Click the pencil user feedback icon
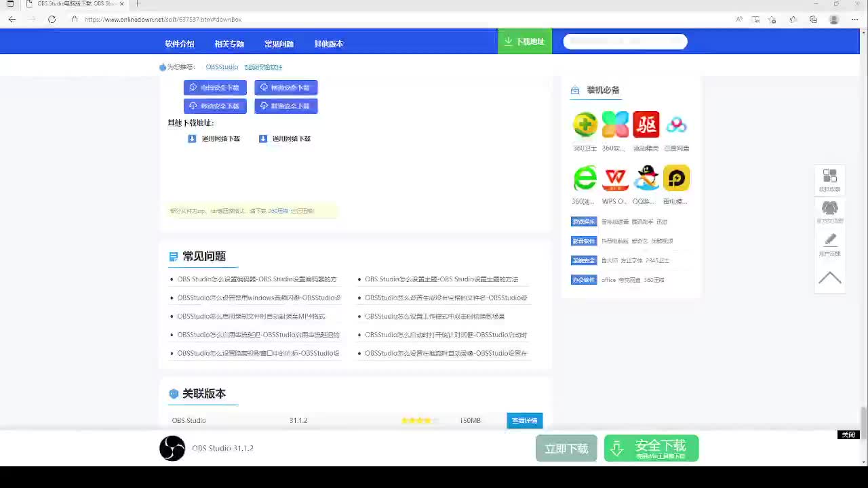Viewport: 868px width, 488px height. coord(829,239)
